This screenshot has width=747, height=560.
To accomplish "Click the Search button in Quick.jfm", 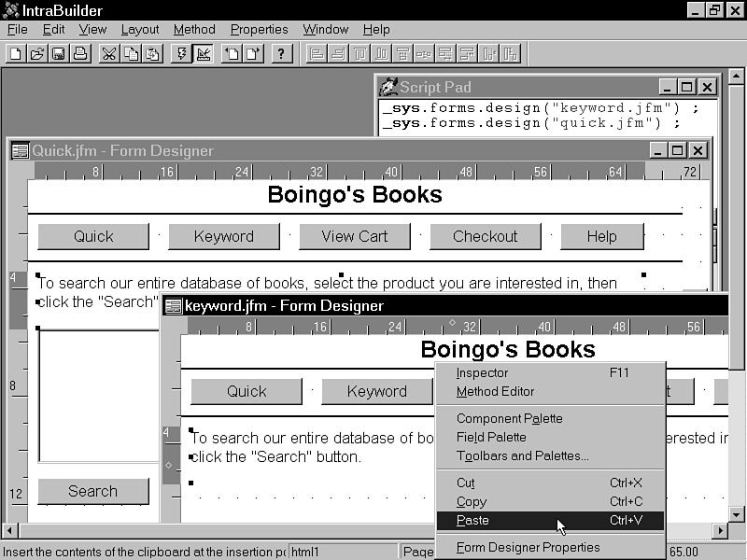I will pos(93,492).
